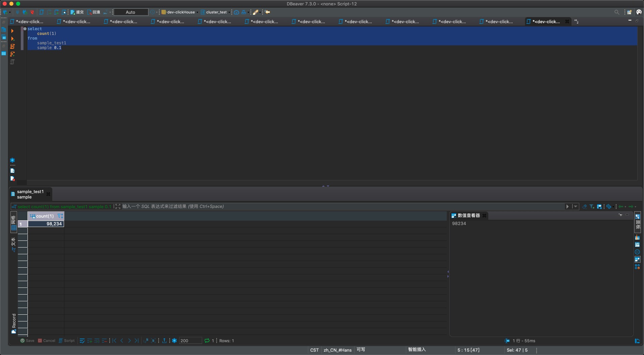Click the 回滚 rollback button
Image resolution: width=644 pixels, height=355 pixels.
pyautogui.click(x=94, y=12)
